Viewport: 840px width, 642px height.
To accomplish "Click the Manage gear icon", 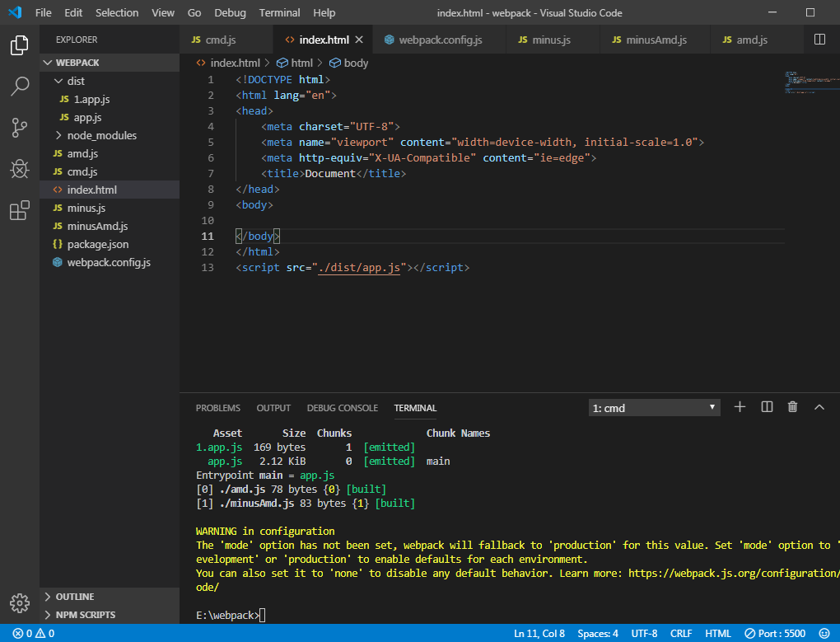I will 20,602.
